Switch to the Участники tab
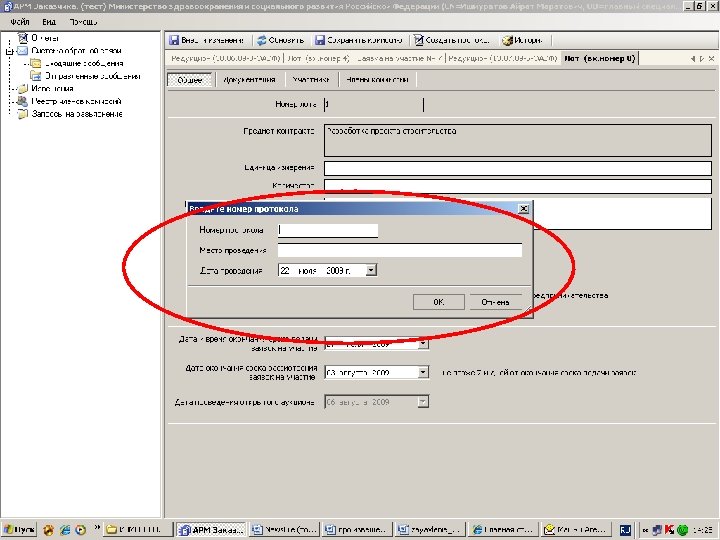Image resolution: width=720 pixels, height=540 pixels. (x=310, y=80)
